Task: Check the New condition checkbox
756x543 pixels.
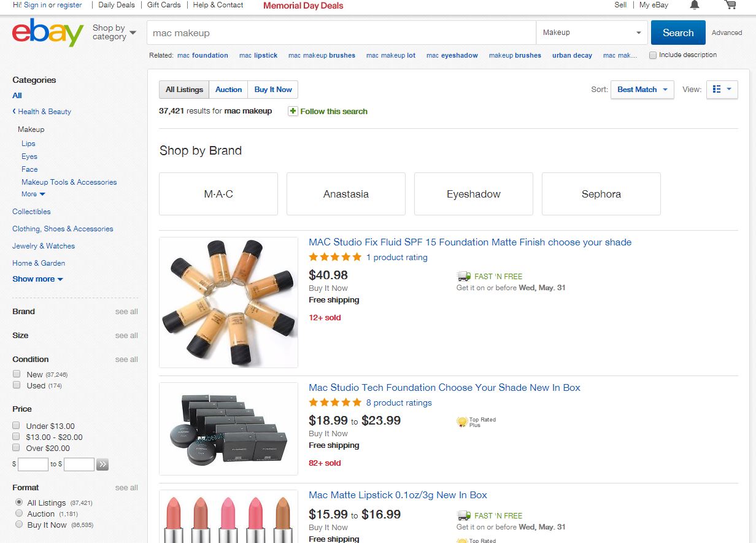Action: point(17,374)
